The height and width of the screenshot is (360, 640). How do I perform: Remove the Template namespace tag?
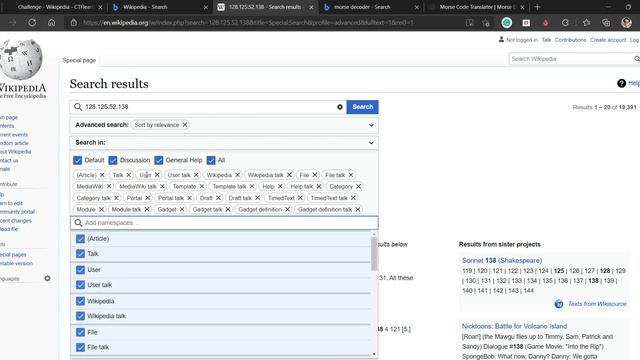point(202,186)
